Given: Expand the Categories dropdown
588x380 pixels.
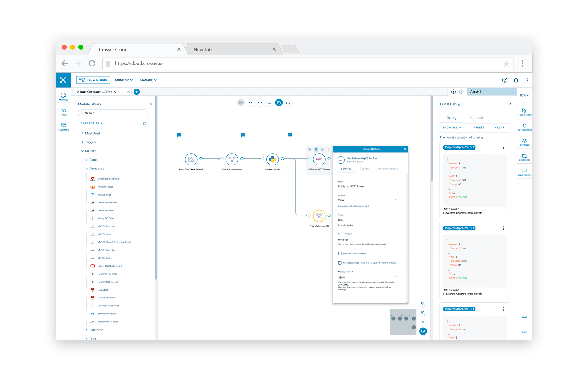Looking at the screenshot, I should (92, 123).
